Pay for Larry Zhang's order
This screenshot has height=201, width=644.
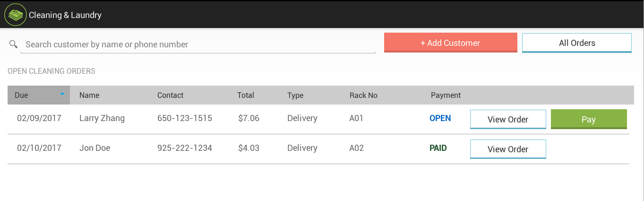pyautogui.click(x=589, y=119)
